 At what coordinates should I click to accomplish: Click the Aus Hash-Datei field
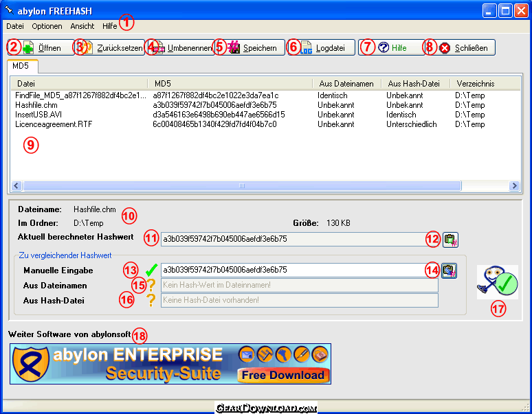[x=299, y=300]
